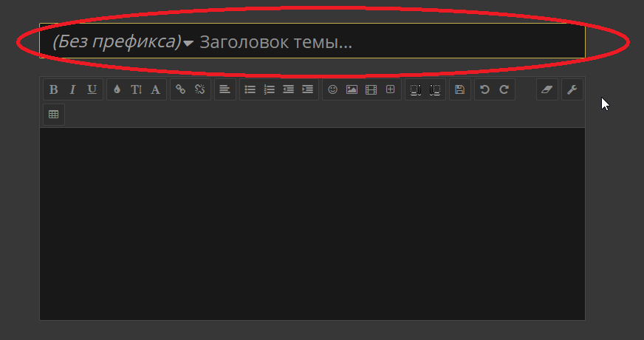
Task: Open the smilies emoji picker
Action: click(332, 89)
